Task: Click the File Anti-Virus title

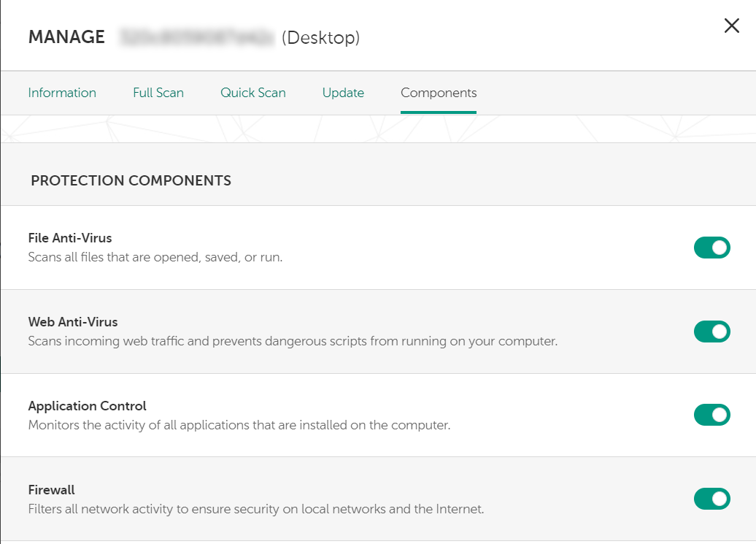Action: [70, 238]
